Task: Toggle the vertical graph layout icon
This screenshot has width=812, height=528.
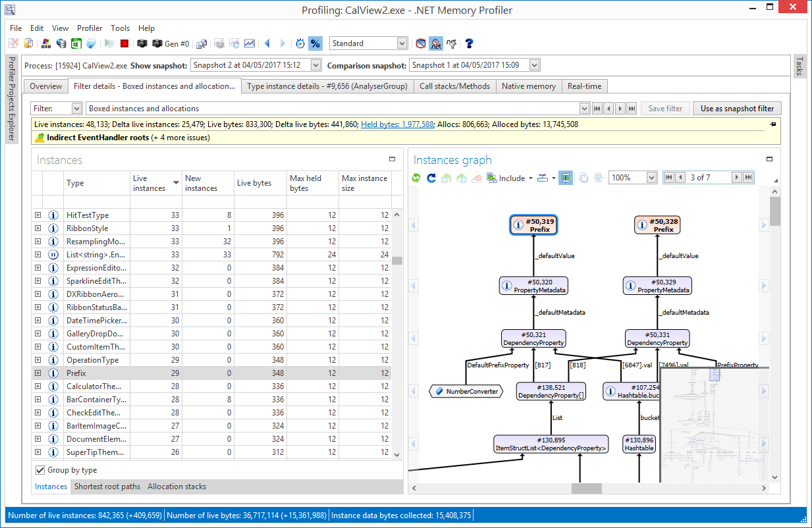Action: coord(566,178)
